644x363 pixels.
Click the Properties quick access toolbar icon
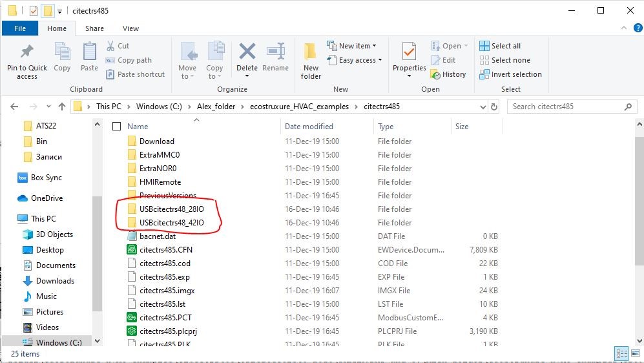pos(34,11)
